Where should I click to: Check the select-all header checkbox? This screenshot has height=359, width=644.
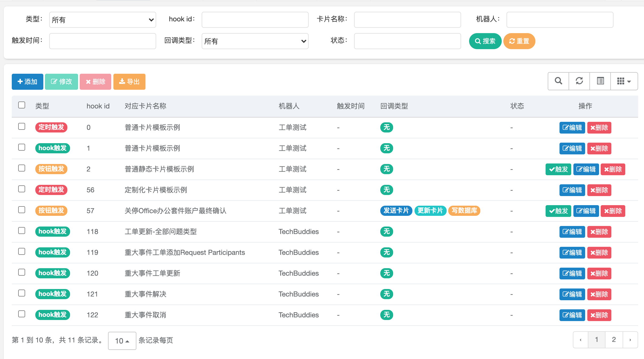tap(22, 105)
